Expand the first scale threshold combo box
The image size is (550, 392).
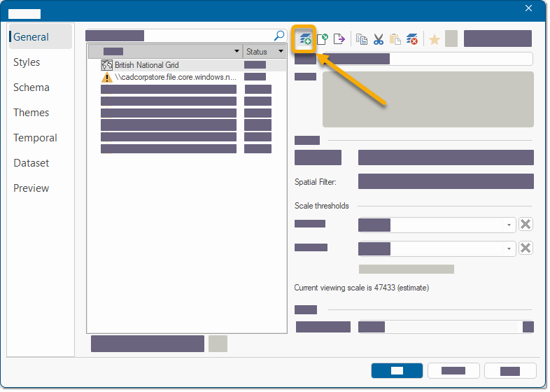tap(509, 225)
